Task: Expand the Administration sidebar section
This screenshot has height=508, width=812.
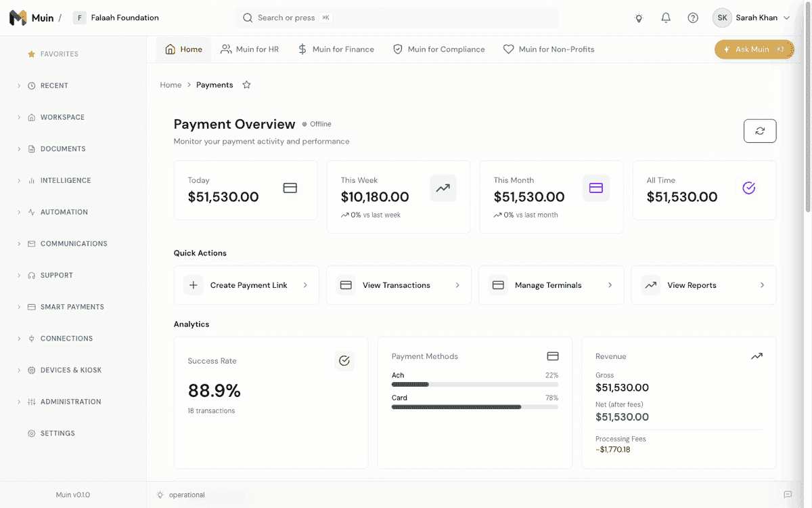Action: [x=19, y=402]
